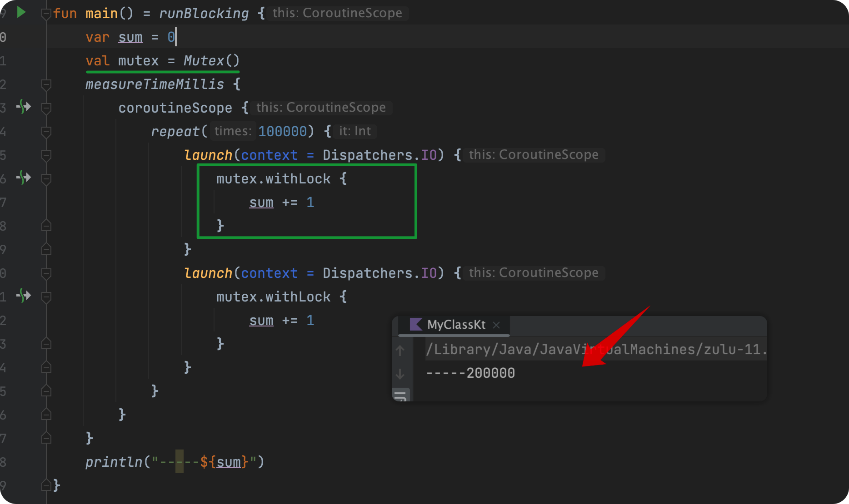Click the coroutineScope call
The width and height of the screenshot is (849, 504).
[x=175, y=108]
